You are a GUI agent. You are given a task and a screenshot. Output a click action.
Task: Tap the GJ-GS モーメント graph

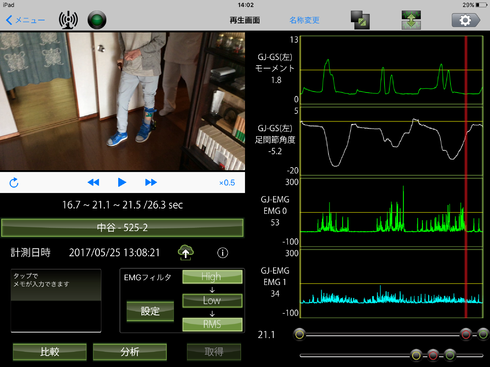click(x=392, y=70)
